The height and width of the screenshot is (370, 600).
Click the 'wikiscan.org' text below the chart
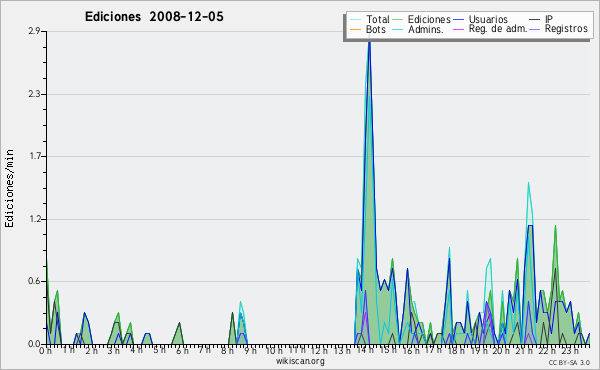[x=300, y=361]
